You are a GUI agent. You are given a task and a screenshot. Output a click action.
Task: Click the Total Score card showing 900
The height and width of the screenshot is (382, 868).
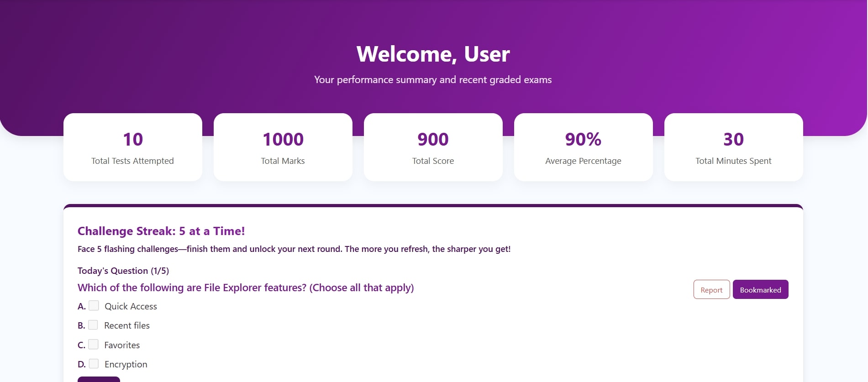click(433, 147)
